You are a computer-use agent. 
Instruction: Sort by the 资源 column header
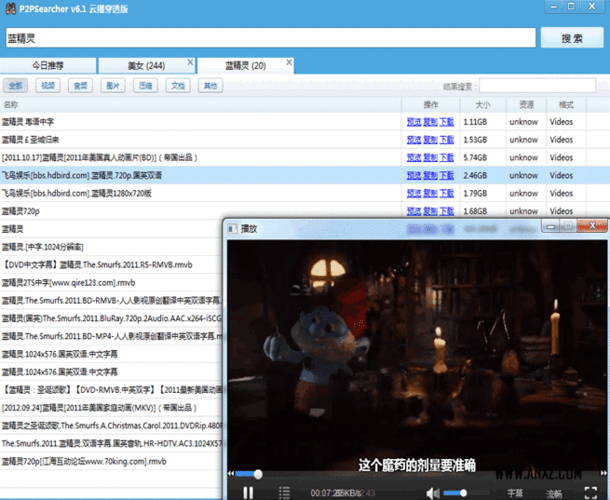526,105
